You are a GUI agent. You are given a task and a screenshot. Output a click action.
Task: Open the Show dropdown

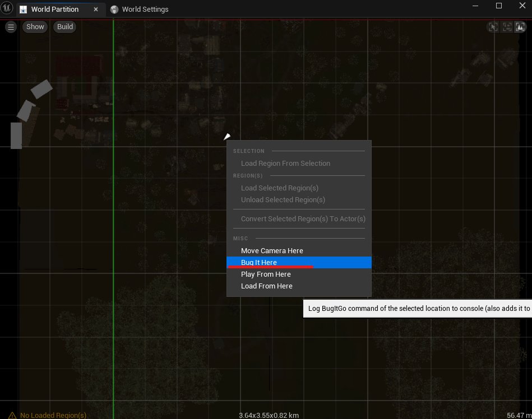35,27
